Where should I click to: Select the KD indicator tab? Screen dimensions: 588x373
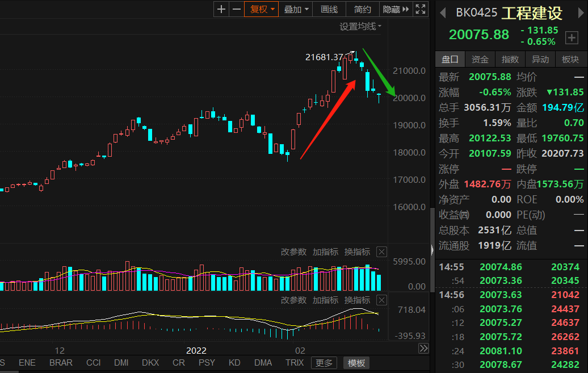pos(234,363)
